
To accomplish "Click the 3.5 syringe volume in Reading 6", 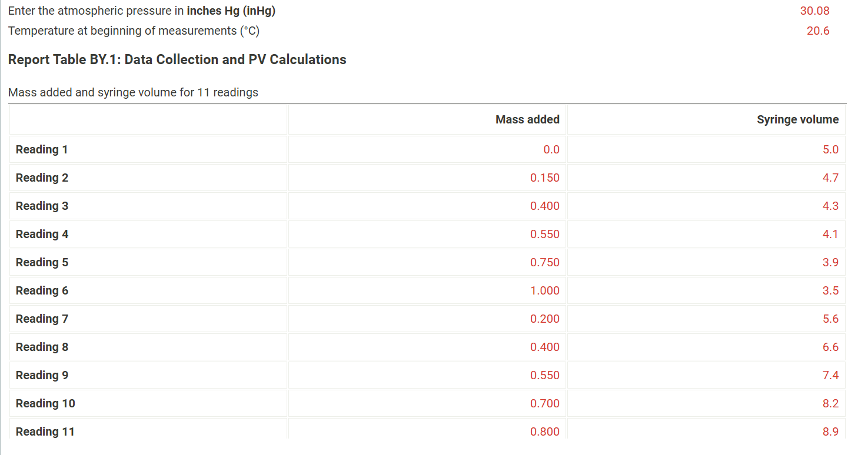I will 832,290.
